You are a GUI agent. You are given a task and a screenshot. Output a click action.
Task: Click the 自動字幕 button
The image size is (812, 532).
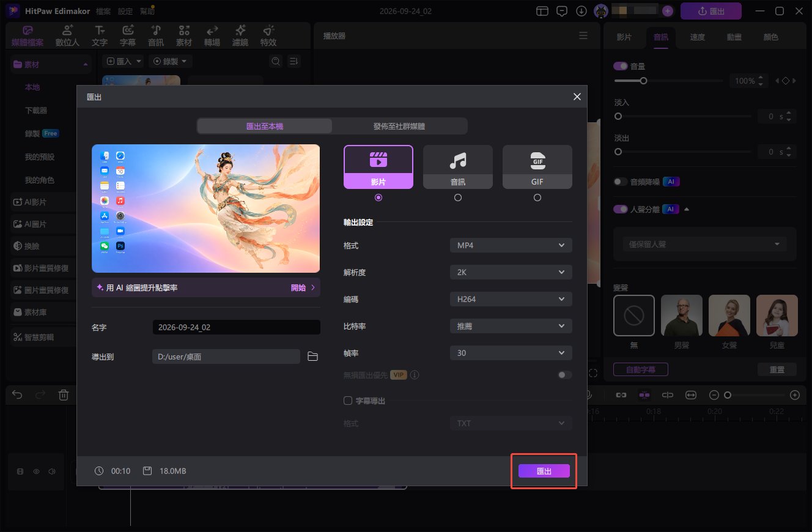coord(640,369)
